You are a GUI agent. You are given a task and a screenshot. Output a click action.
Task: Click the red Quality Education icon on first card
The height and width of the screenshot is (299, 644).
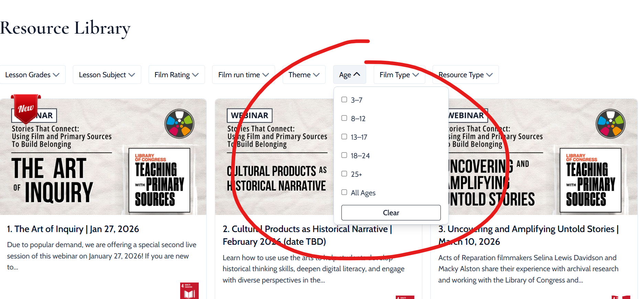point(189,290)
